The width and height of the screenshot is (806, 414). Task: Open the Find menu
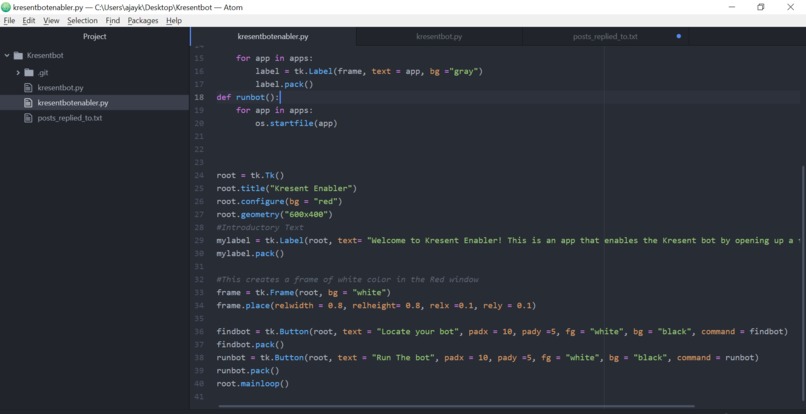[113, 21]
